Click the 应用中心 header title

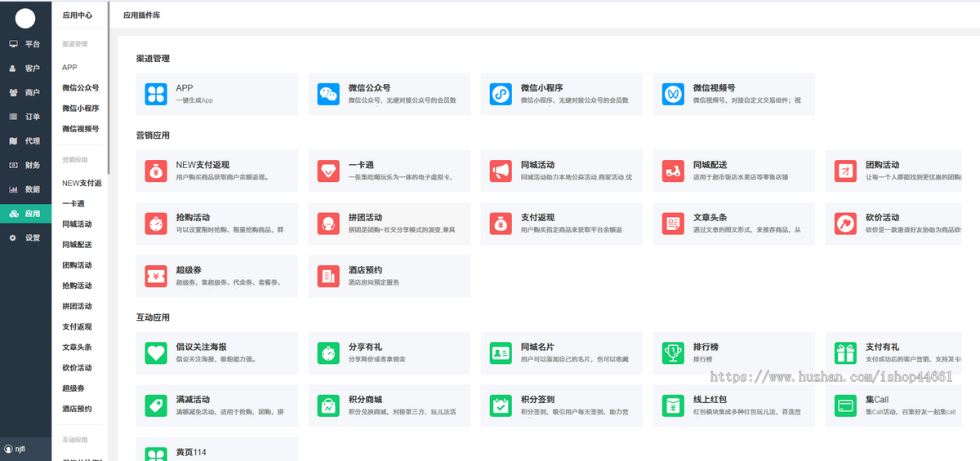[x=77, y=15]
